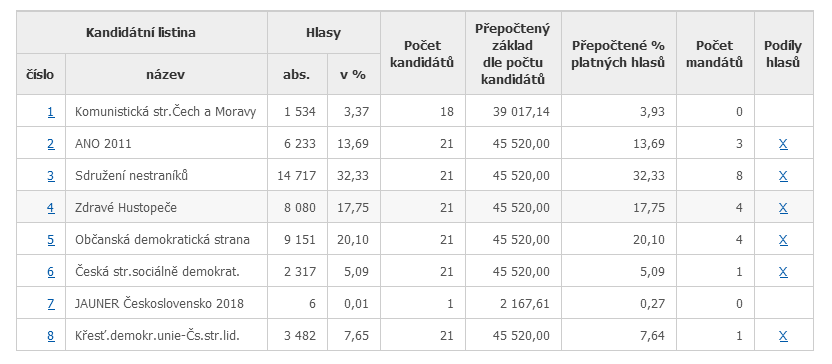Open candidate list number 5 link
This screenshot has height=364, width=832.
pyautogui.click(x=51, y=240)
